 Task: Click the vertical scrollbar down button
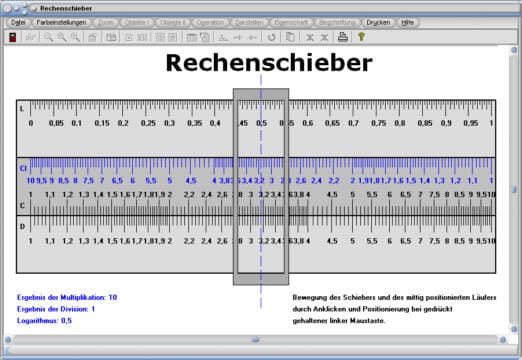pyautogui.click(x=514, y=329)
